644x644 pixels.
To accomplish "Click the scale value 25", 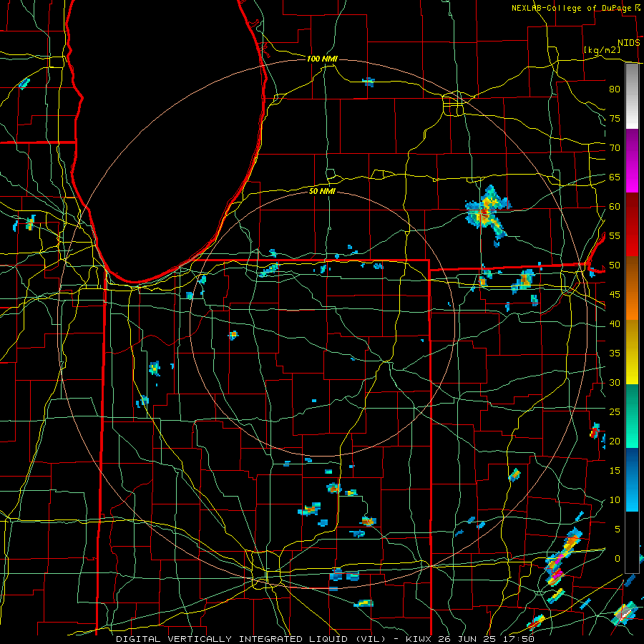I will [615, 412].
